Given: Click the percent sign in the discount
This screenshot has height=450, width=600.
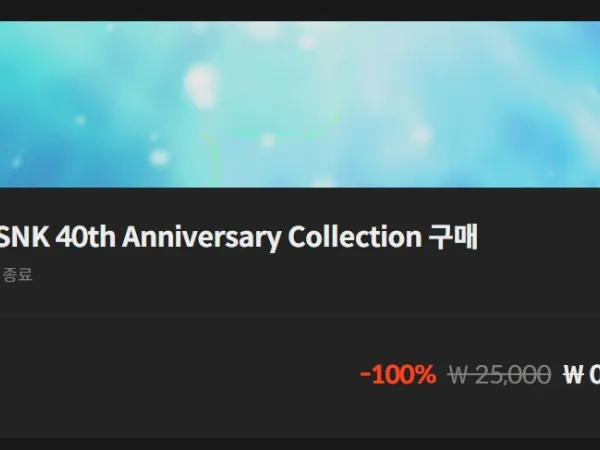Looking at the screenshot, I should 424,374.
